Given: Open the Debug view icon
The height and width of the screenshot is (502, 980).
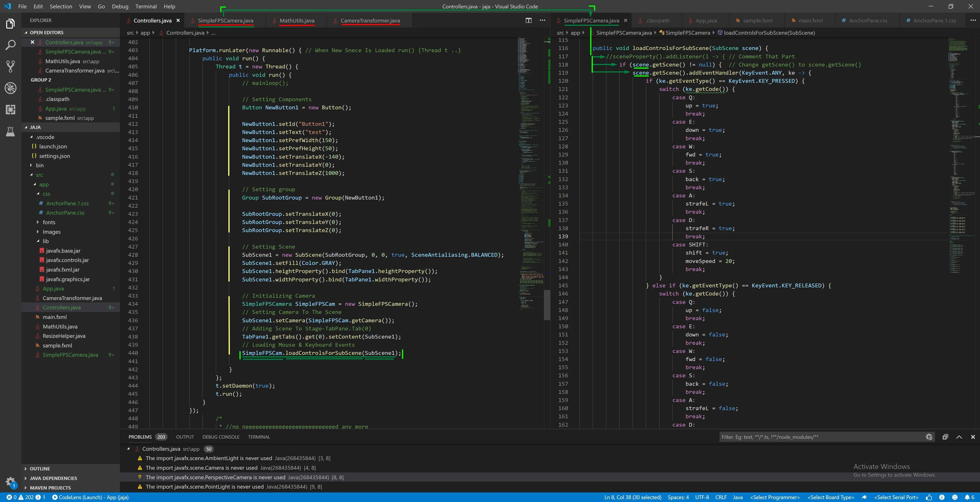Looking at the screenshot, I should tap(10, 88).
